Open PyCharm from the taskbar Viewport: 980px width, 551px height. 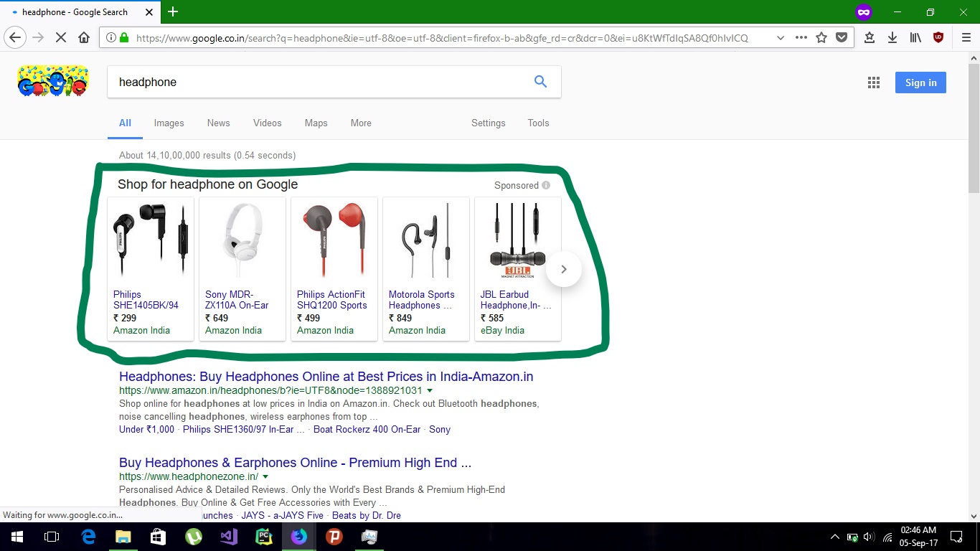point(264,537)
